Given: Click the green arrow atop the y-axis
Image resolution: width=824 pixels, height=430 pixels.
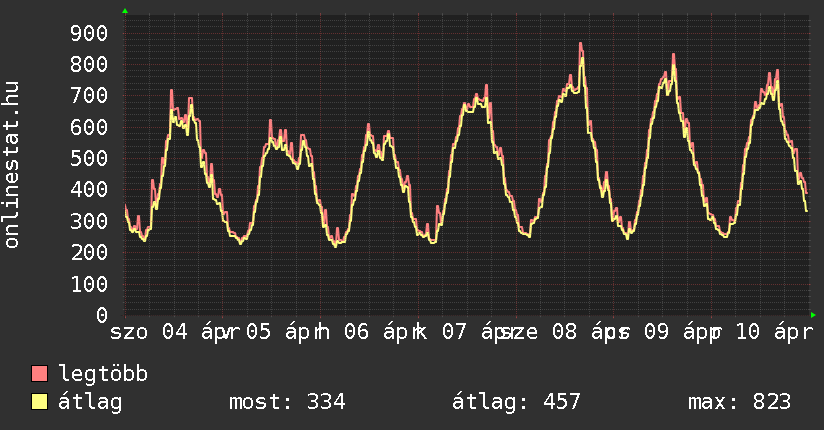Looking at the screenshot, I should click(x=125, y=11).
